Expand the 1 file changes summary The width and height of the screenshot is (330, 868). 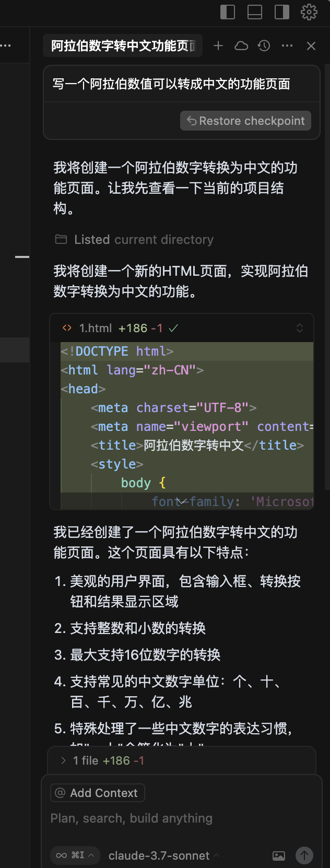pyautogui.click(x=103, y=760)
